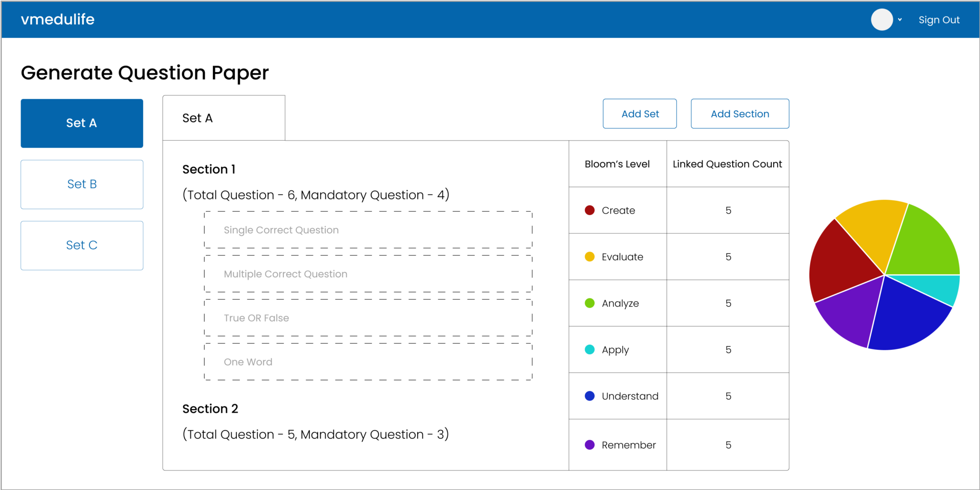
Task: Select Set C
Action: (81, 245)
